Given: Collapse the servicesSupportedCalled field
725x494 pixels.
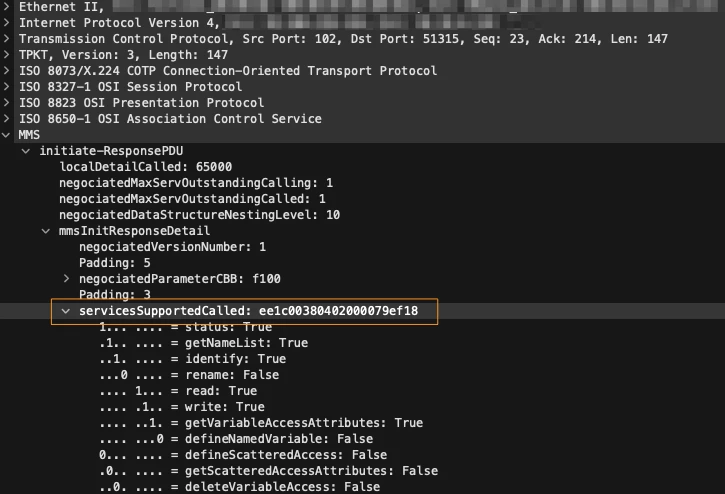Looking at the screenshot, I should (67, 311).
